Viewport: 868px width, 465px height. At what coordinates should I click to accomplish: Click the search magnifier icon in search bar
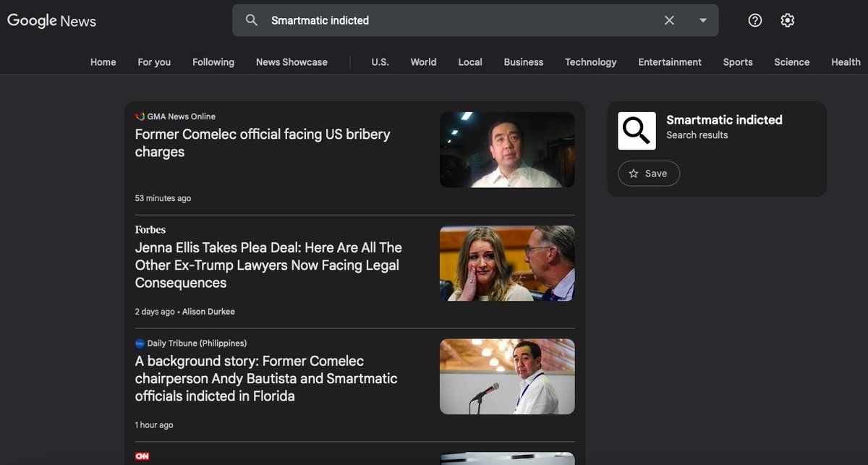pos(251,20)
